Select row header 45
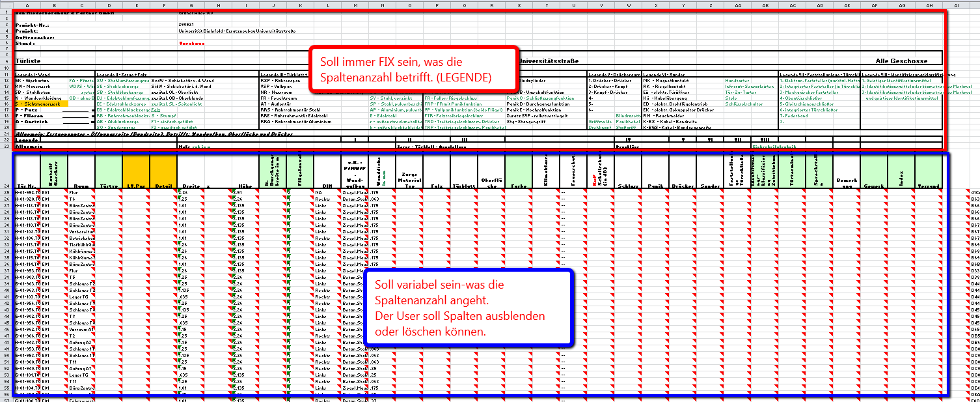The image size is (980, 402). click(7, 322)
